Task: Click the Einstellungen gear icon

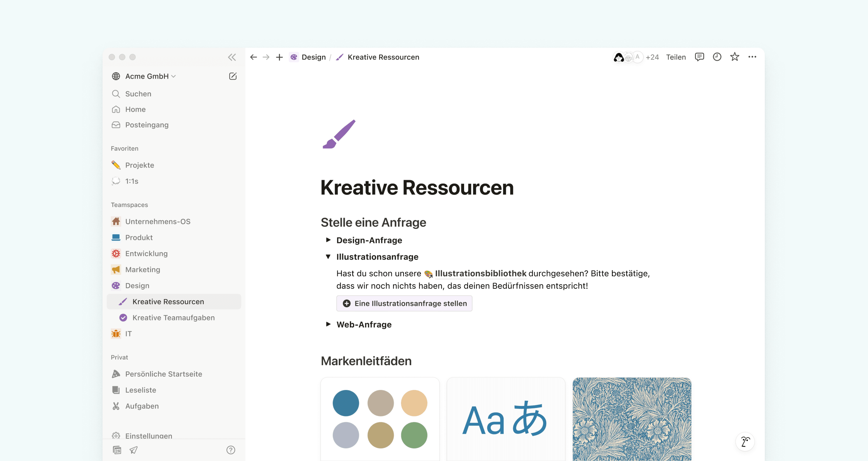Action: click(x=116, y=436)
